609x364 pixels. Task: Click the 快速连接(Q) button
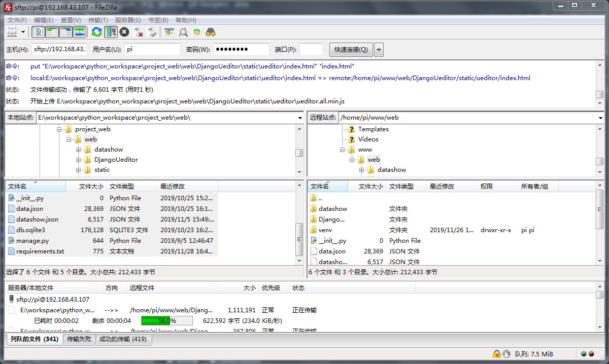click(351, 49)
